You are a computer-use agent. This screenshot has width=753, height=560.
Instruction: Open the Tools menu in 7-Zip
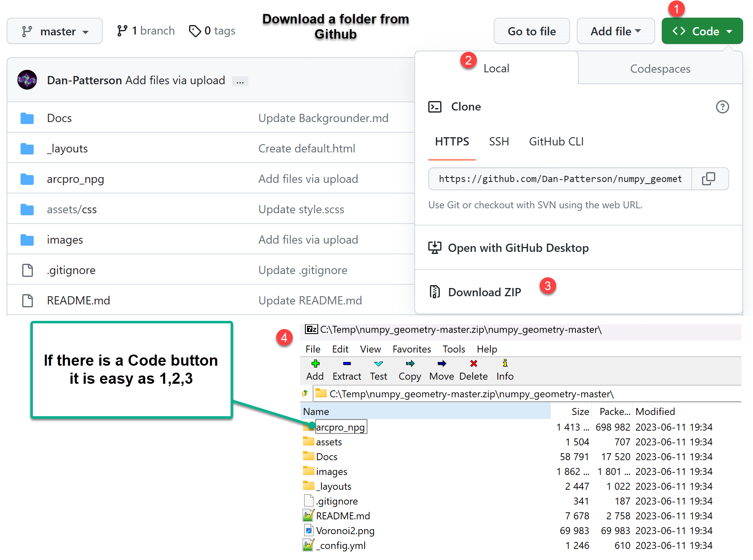click(x=453, y=349)
